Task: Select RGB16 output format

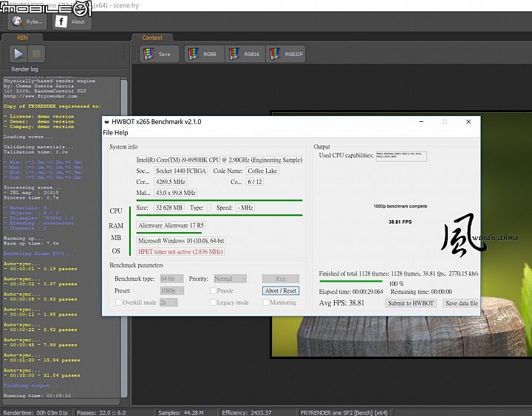Action: point(245,54)
